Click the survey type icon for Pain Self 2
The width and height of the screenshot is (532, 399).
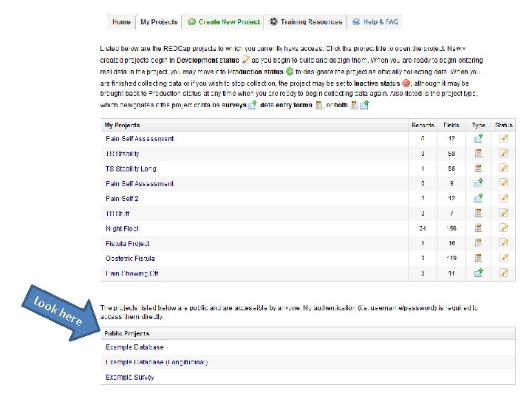[478, 198]
